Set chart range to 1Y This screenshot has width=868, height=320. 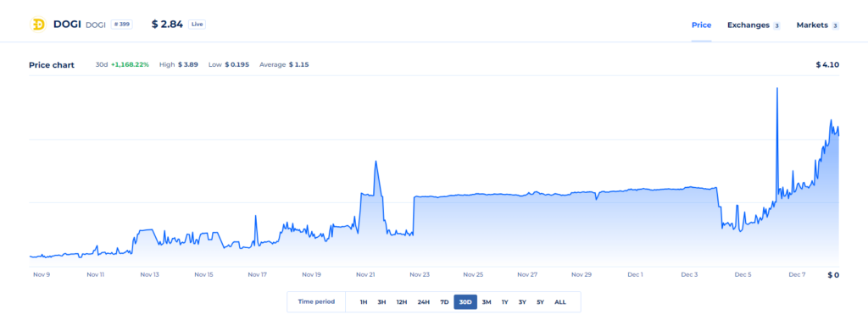(x=505, y=301)
